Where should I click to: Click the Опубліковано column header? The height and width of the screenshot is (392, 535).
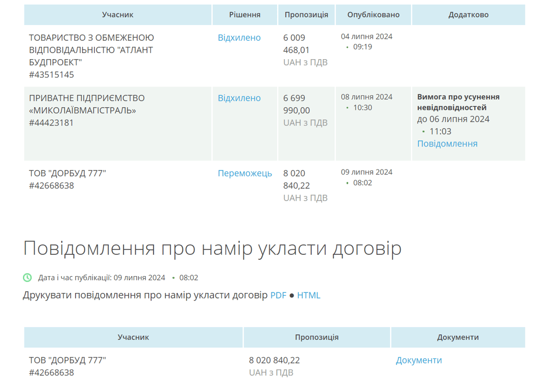[373, 14]
